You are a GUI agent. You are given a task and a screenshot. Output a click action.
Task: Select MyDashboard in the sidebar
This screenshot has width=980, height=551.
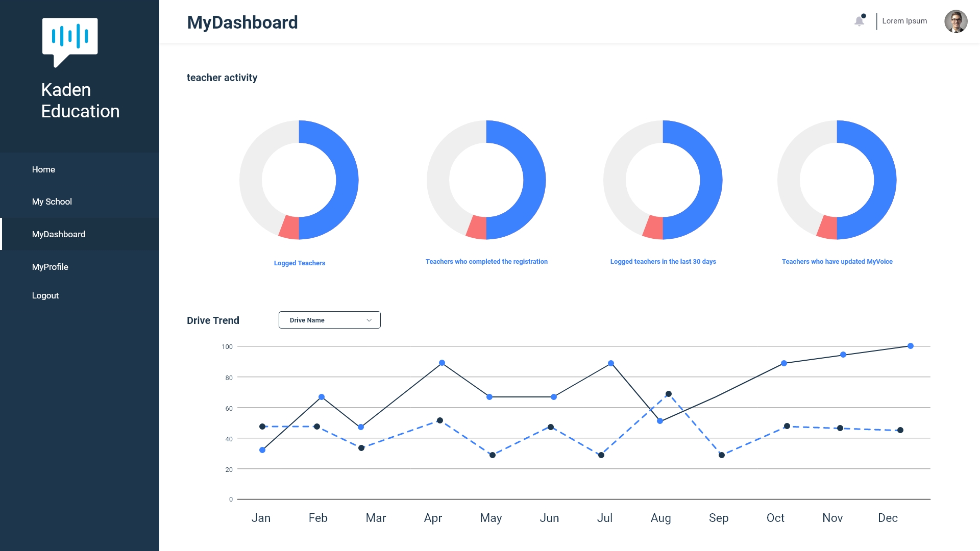pos(59,234)
